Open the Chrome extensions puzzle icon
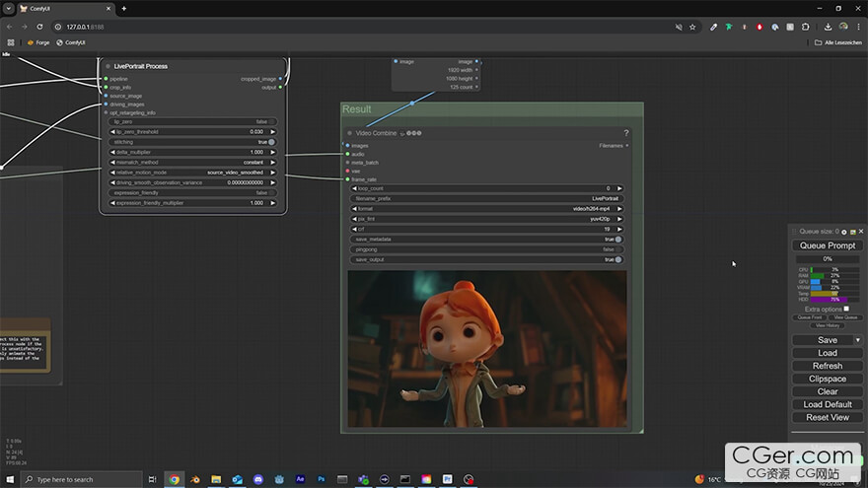 pyautogui.click(x=806, y=27)
